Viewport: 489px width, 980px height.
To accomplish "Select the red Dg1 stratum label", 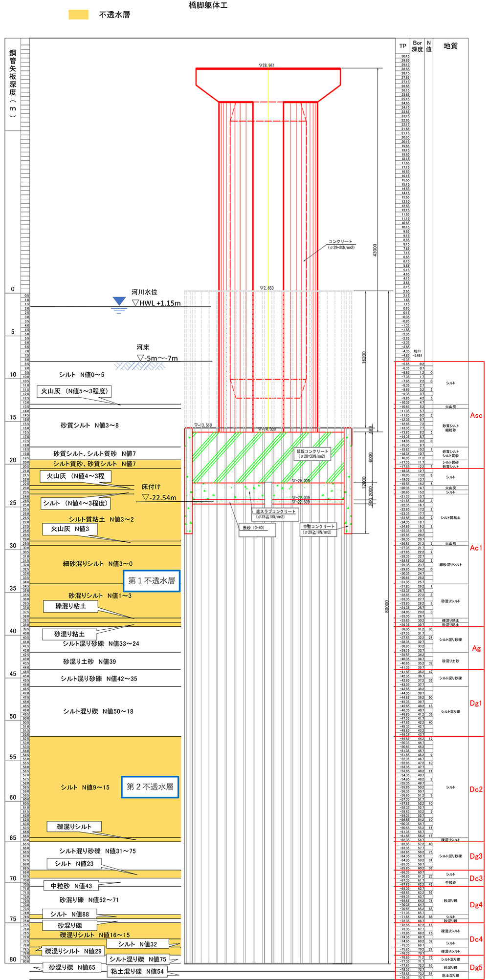I will (x=476, y=703).
